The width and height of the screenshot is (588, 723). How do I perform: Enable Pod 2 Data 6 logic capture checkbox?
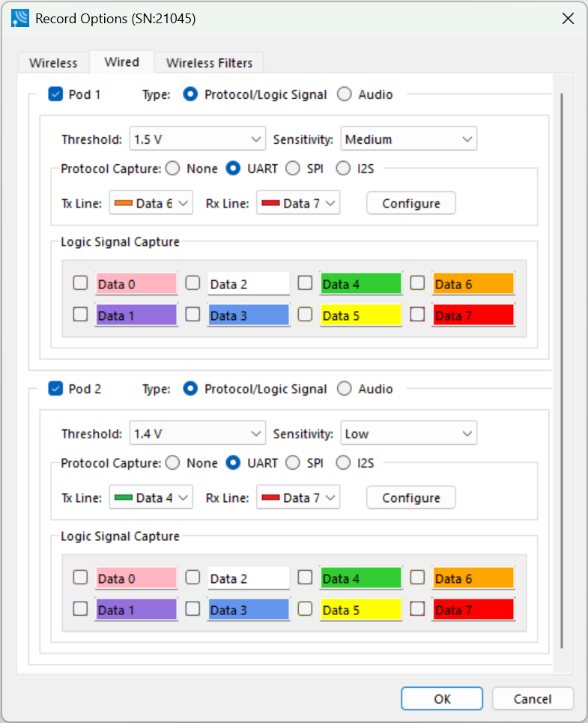pos(417,577)
